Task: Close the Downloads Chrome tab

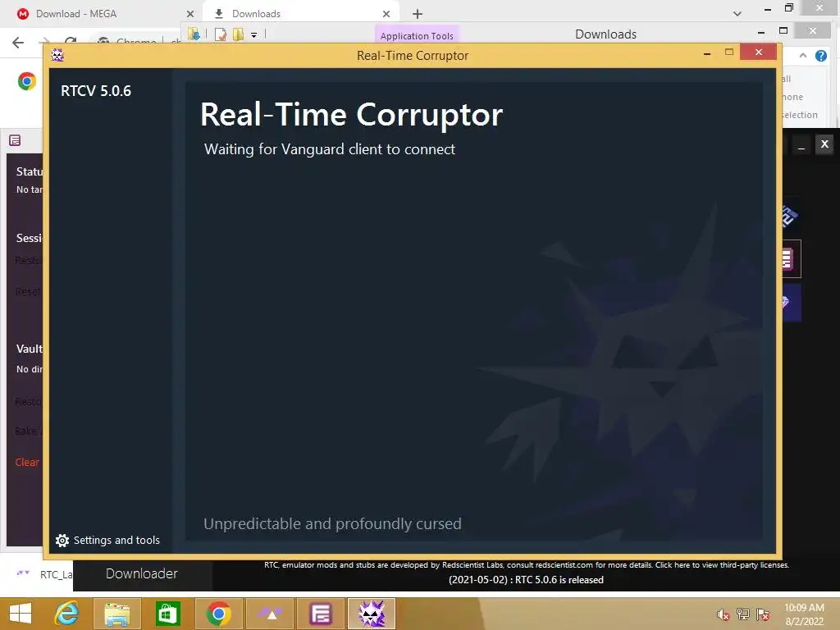Action: coord(386,14)
